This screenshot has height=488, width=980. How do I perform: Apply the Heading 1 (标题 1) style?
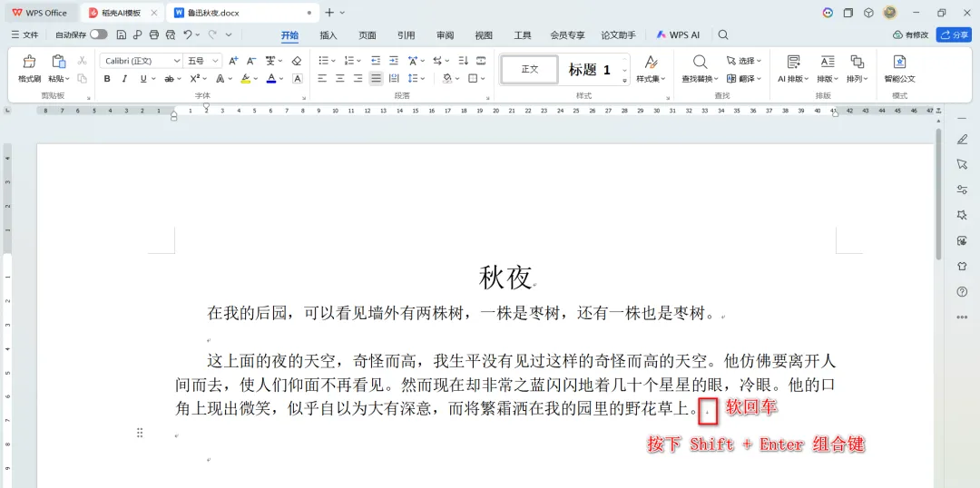[590, 69]
